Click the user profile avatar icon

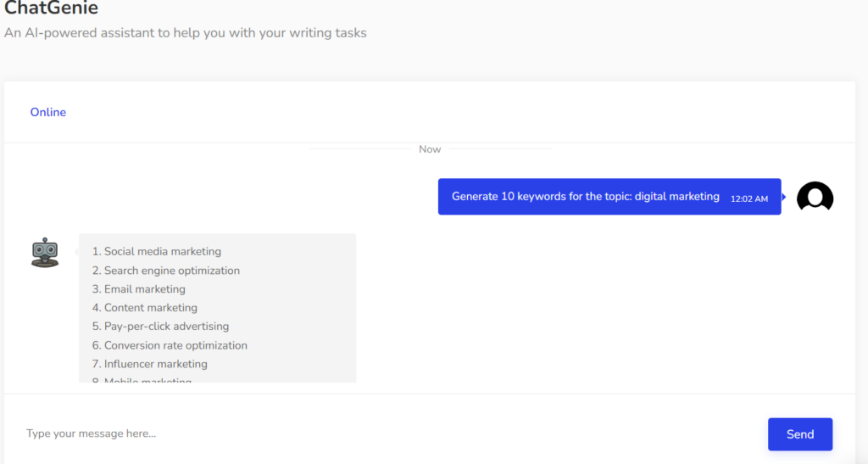point(815,197)
